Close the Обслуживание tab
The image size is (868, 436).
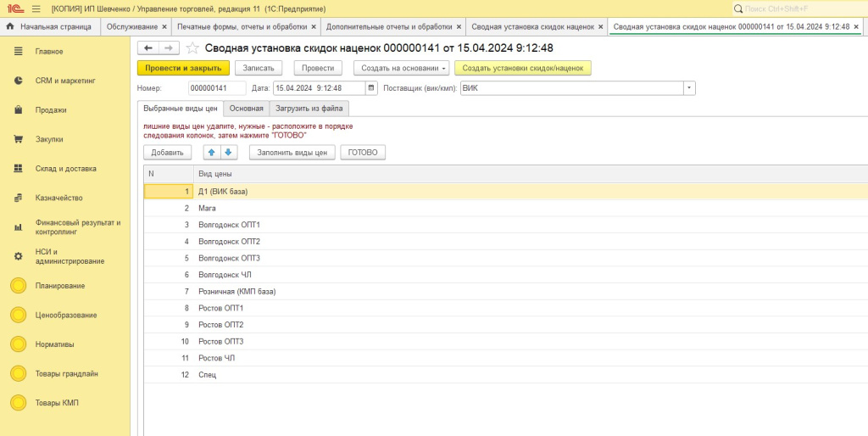164,27
